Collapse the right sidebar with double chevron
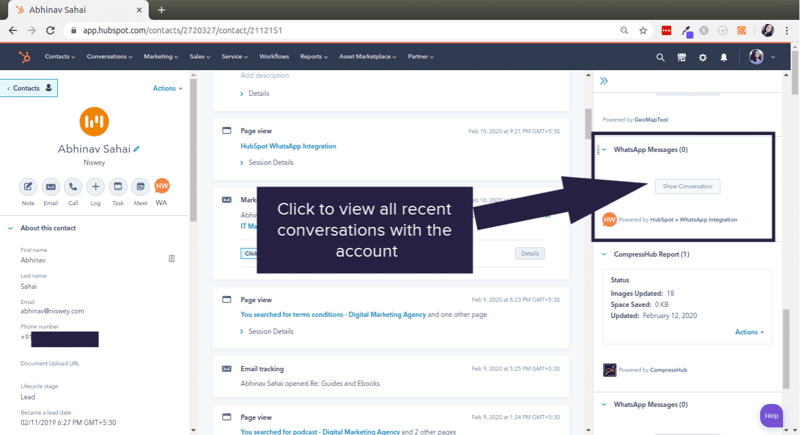The image size is (800, 435). click(x=604, y=81)
